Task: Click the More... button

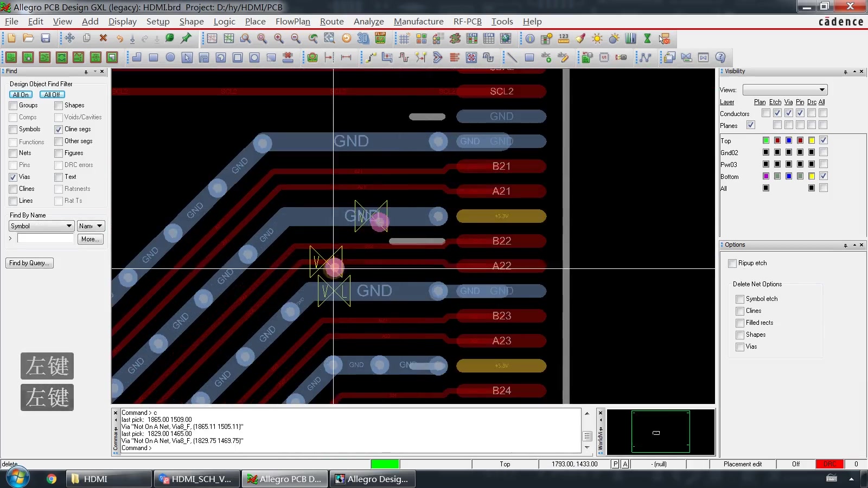Action: (90, 239)
